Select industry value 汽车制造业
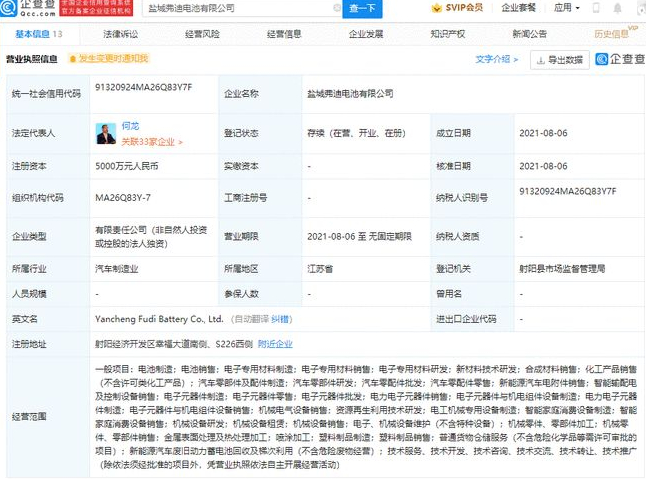 117,269
